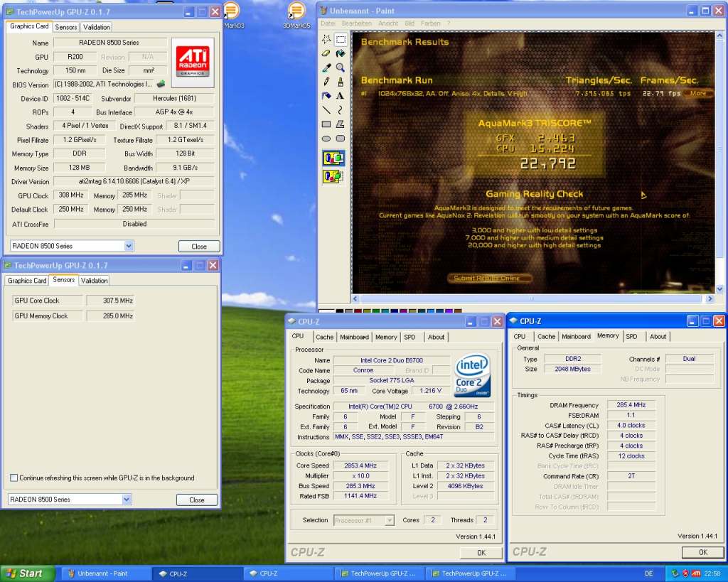The image size is (728, 582).
Task: Pick the Rectangle shape tool
Action: 326,124
